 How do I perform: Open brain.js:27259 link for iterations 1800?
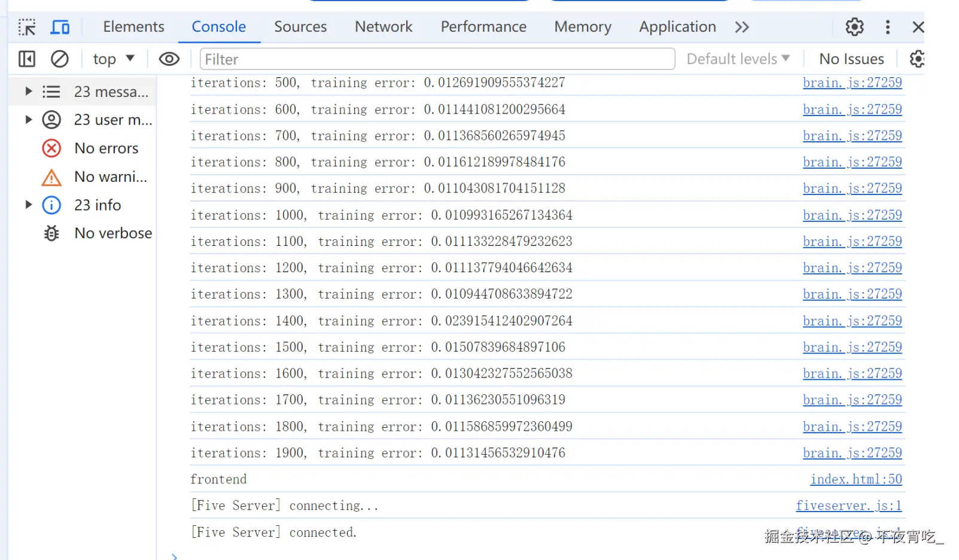[x=853, y=427]
